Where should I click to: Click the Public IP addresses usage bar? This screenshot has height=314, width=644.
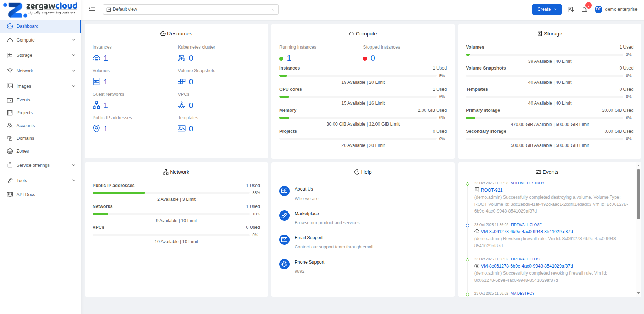click(x=171, y=193)
